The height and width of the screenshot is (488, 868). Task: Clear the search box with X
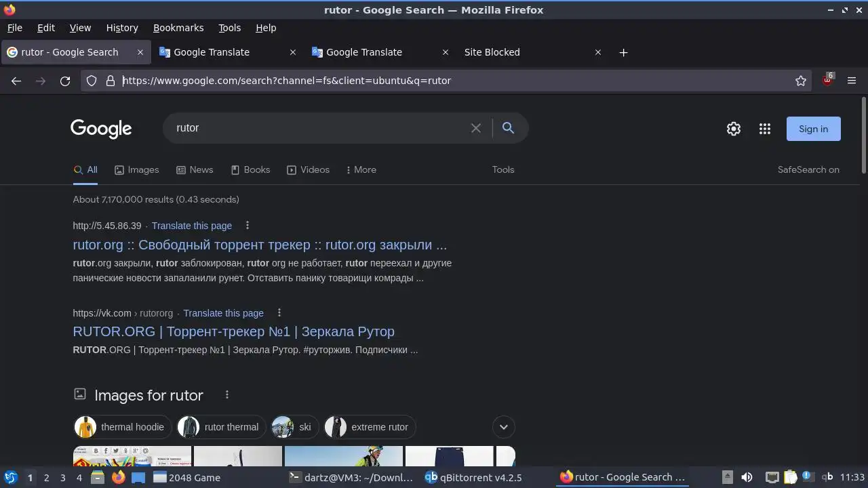pyautogui.click(x=476, y=128)
